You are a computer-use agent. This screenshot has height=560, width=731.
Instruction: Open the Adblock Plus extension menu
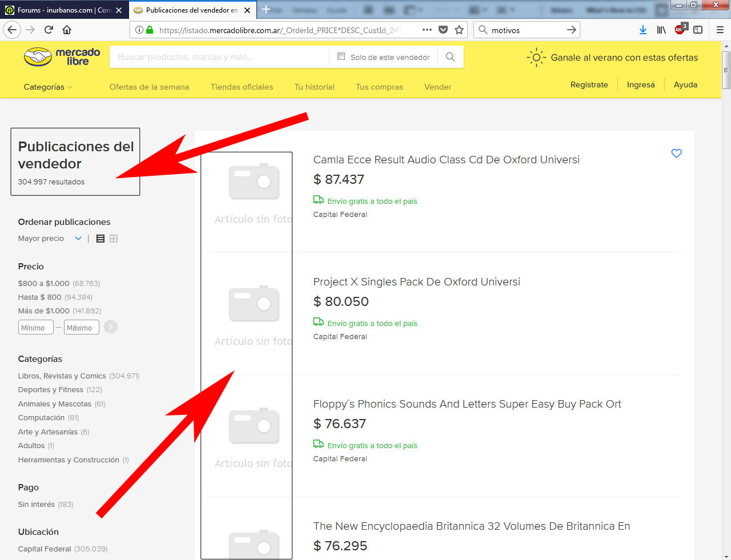680,30
